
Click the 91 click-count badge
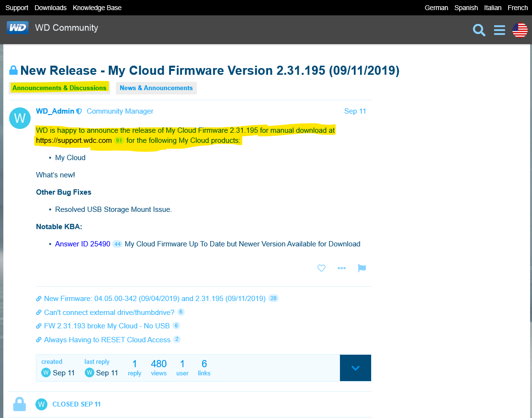click(x=119, y=140)
